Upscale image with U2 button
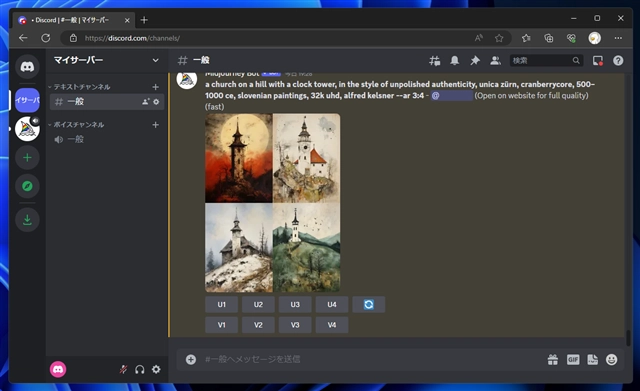Viewport: 640px width, 391px height. coord(258,304)
